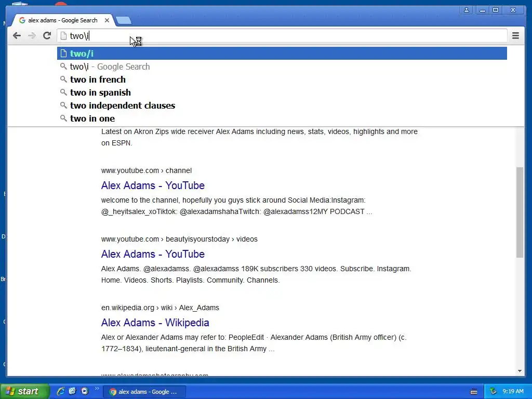This screenshot has width=532, height=399.
Task: Pick the 'two independent clauses' suggestion
Action: click(282, 105)
